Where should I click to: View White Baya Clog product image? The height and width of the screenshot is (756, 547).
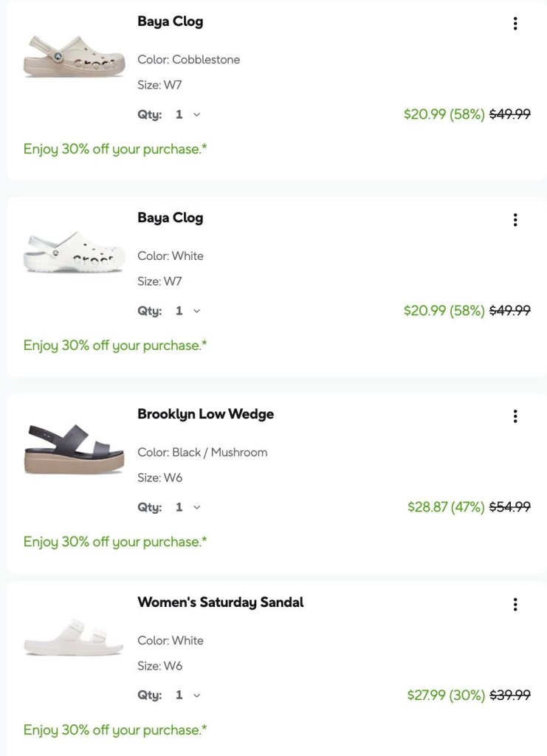click(x=75, y=252)
